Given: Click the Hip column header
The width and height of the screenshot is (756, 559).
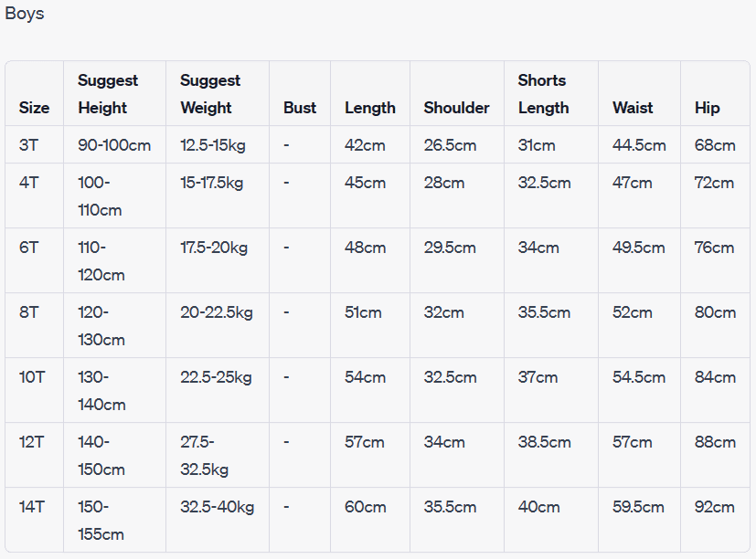Looking at the screenshot, I should pyautogui.click(x=707, y=108).
